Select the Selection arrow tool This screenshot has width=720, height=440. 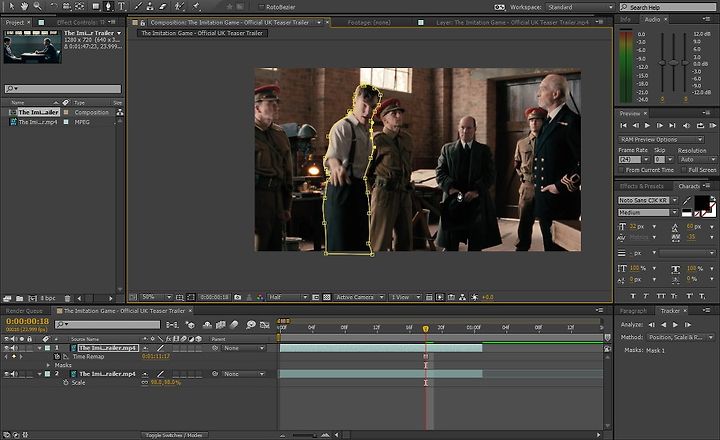[x=12, y=6]
